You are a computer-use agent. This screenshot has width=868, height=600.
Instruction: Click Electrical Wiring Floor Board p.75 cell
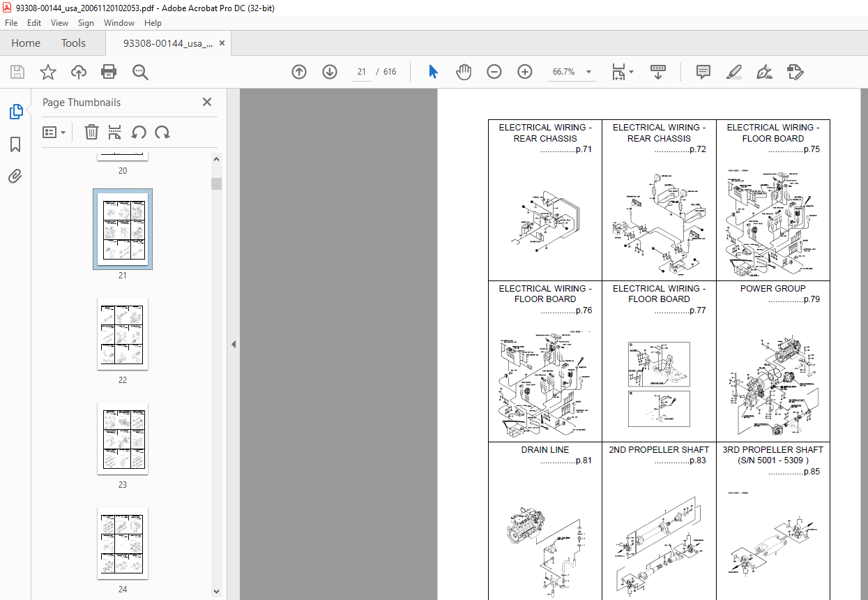[773, 200]
